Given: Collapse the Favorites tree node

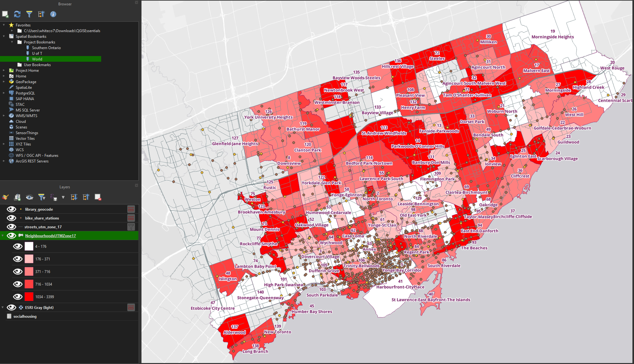Looking at the screenshot, I should [4, 25].
